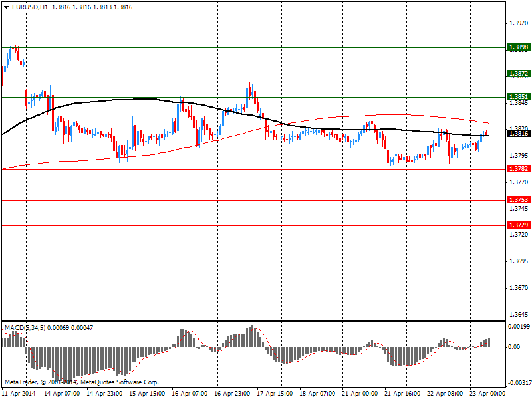Select the red 1.3782 price level label
The width and height of the screenshot is (532, 399).
(x=518, y=169)
